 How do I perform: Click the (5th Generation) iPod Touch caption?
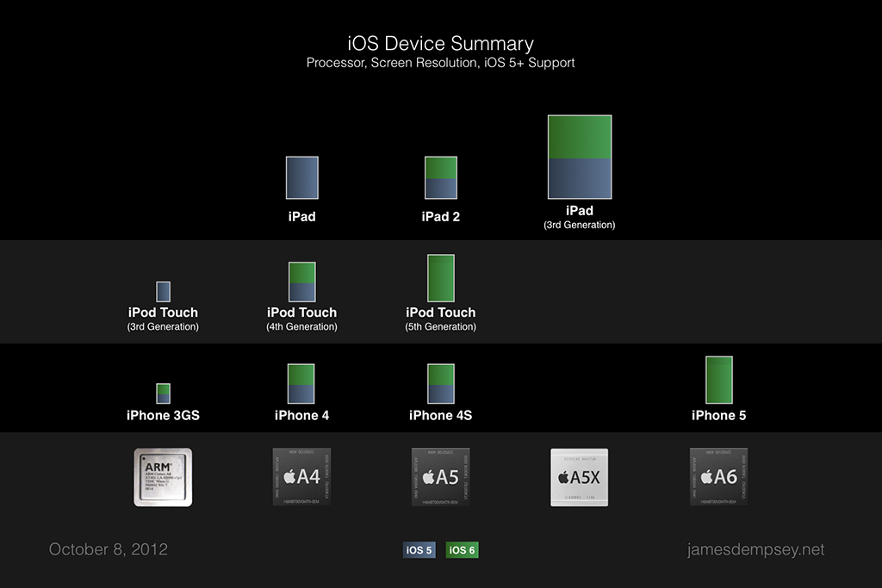[x=440, y=326]
